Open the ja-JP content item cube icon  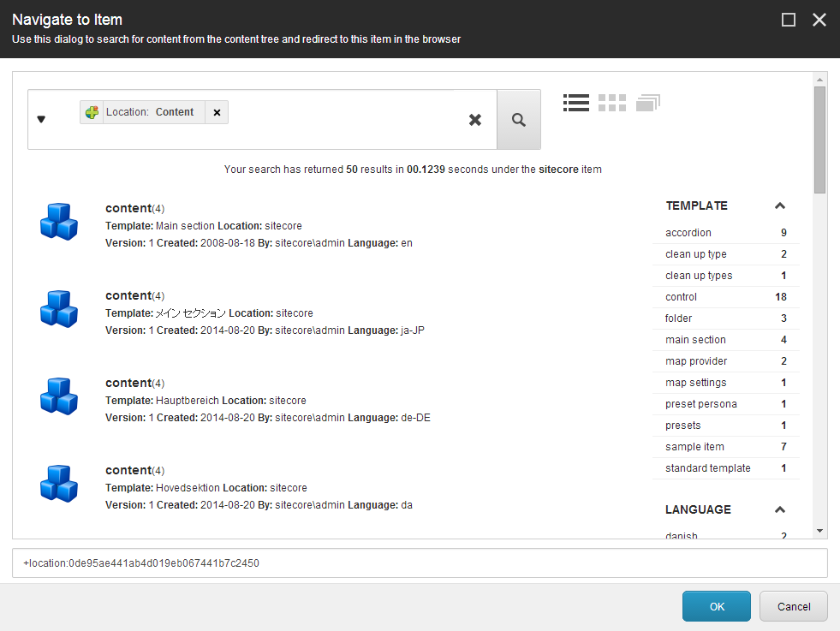tap(59, 309)
